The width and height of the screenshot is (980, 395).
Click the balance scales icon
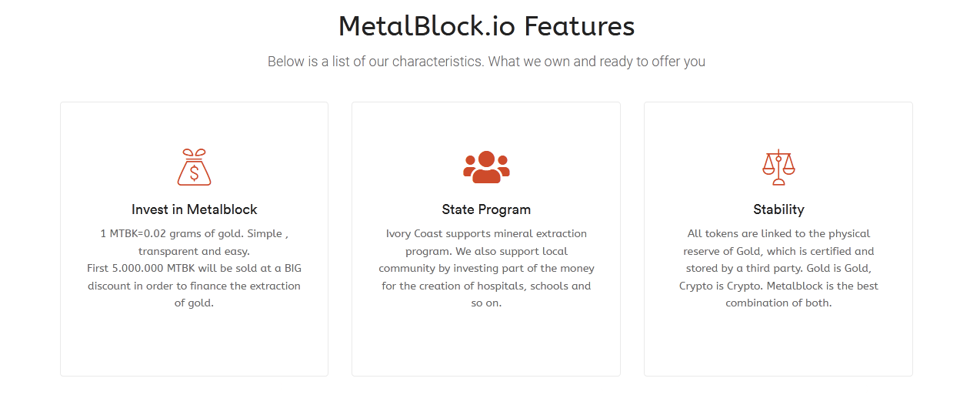[778, 167]
